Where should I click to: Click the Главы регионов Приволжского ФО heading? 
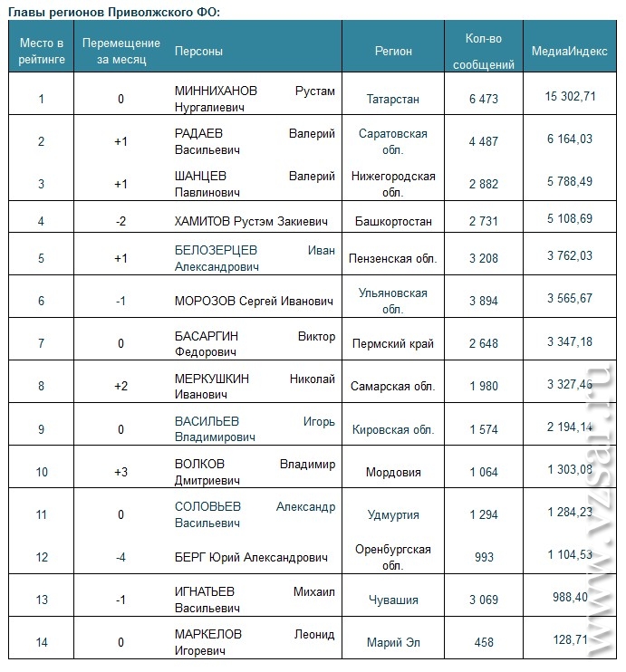click(114, 12)
